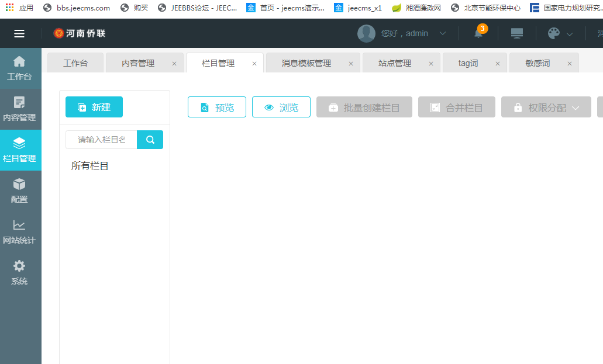Select 所有栏目 in the column tree
The width and height of the screenshot is (603, 364).
[90, 166]
